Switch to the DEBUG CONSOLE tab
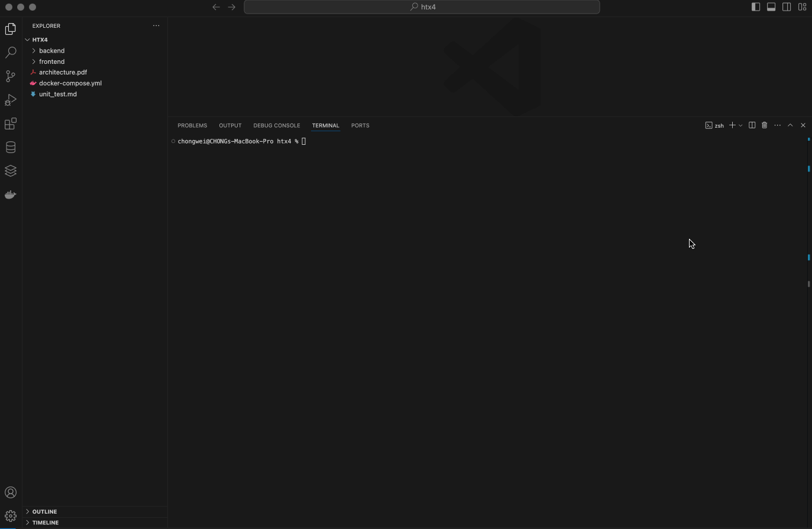The height and width of the screenshot is (529, 812). point(276,125)
